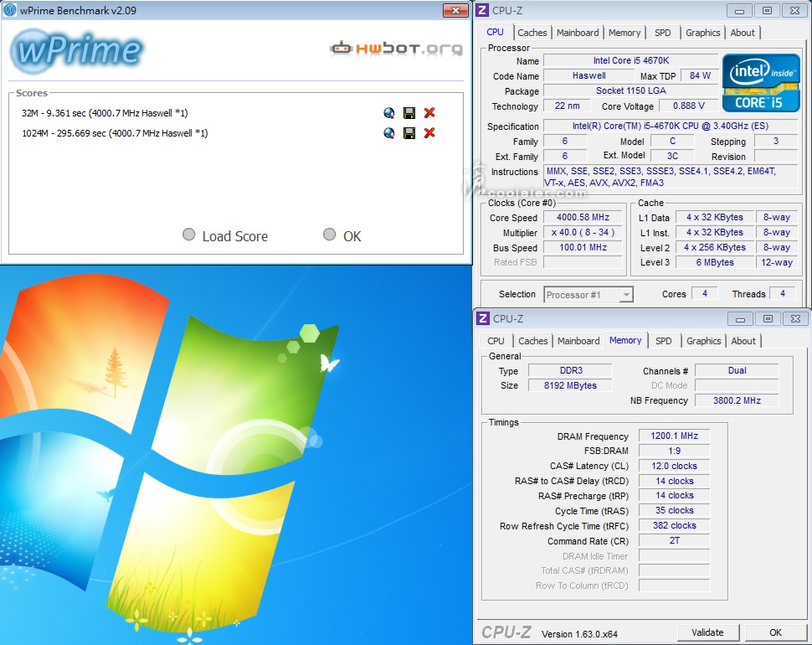812x645 pixels.
Task: Click the Command Rate 2T value
Action: click(x=674, y=541)
